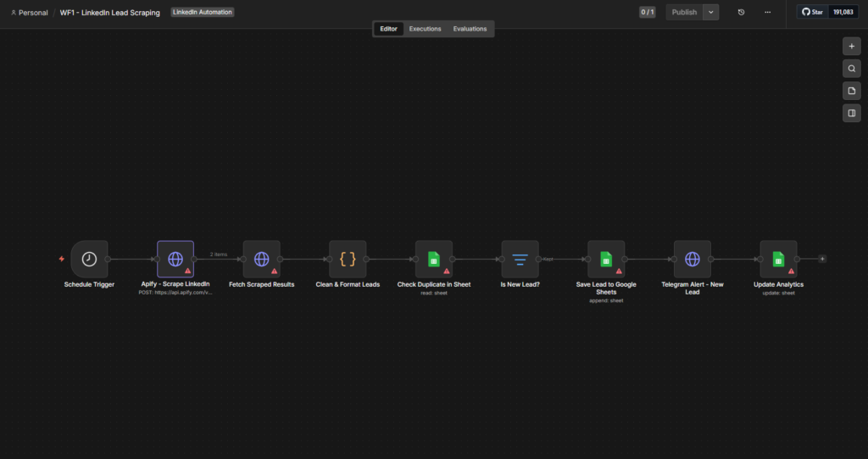Click warning icon on Check Duplicate in Sheet

point(447,271)
